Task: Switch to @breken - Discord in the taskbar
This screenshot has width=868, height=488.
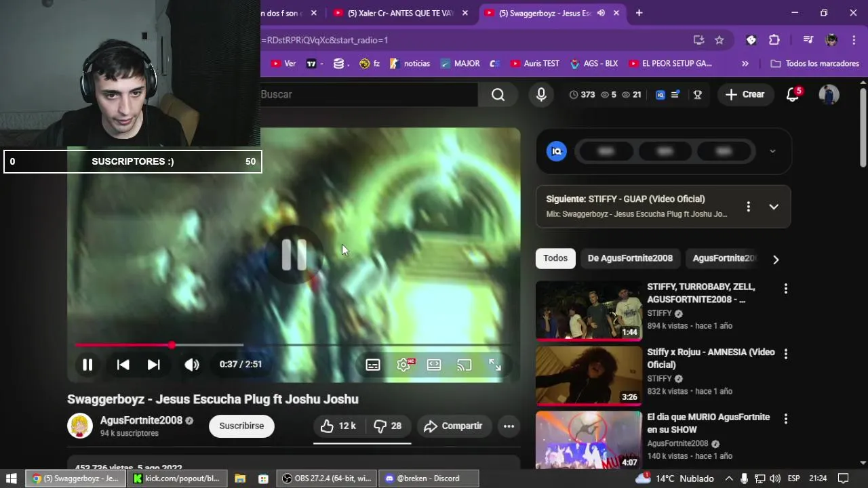Action: (x=429, y=479)
